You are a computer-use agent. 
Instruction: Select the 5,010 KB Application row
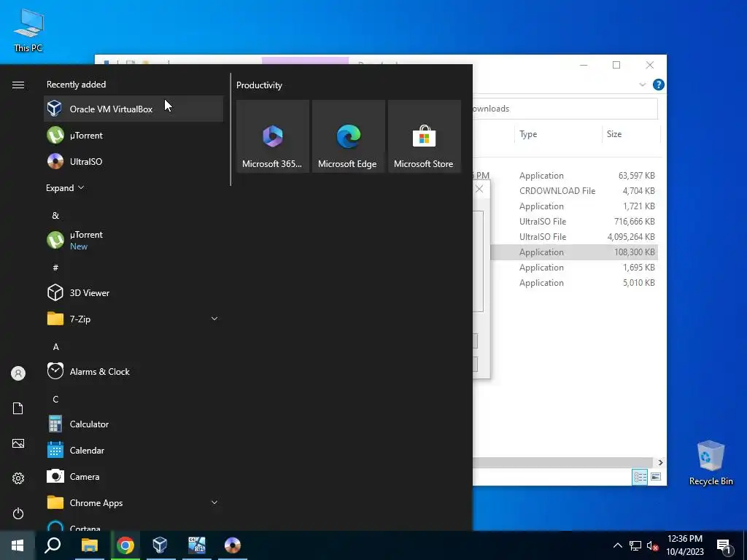pyautogui.click(x=574, y=282)
